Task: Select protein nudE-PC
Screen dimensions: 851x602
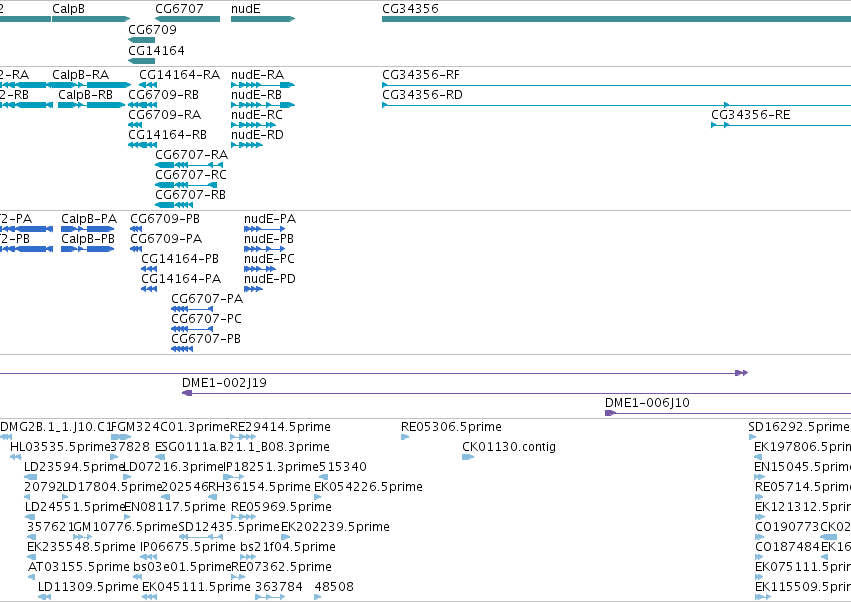Action: [x=260, y=269]
